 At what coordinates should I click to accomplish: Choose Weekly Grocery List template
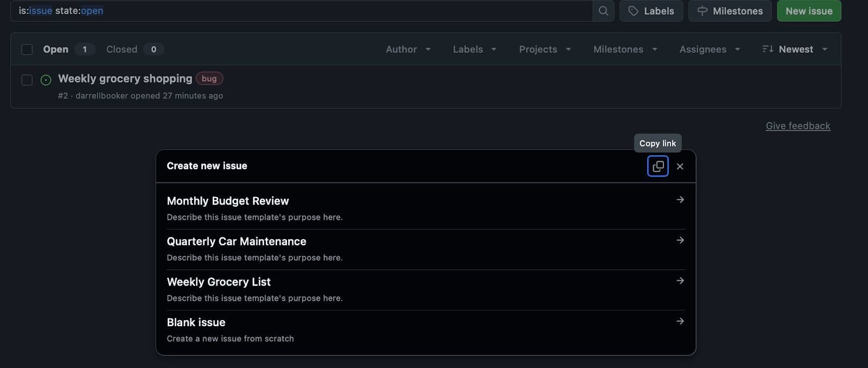pyautogui.click(x=426, y=290)
